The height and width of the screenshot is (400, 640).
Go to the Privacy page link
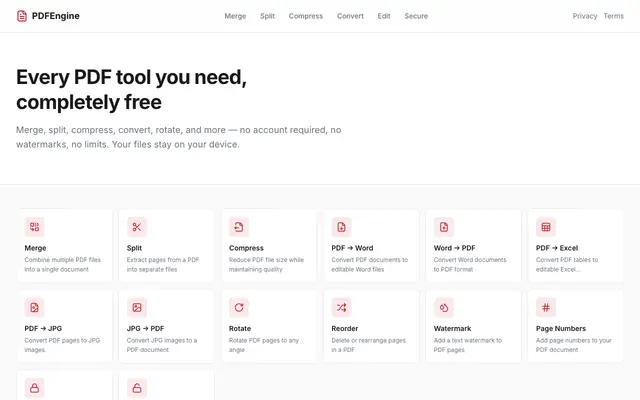[584, 16]
